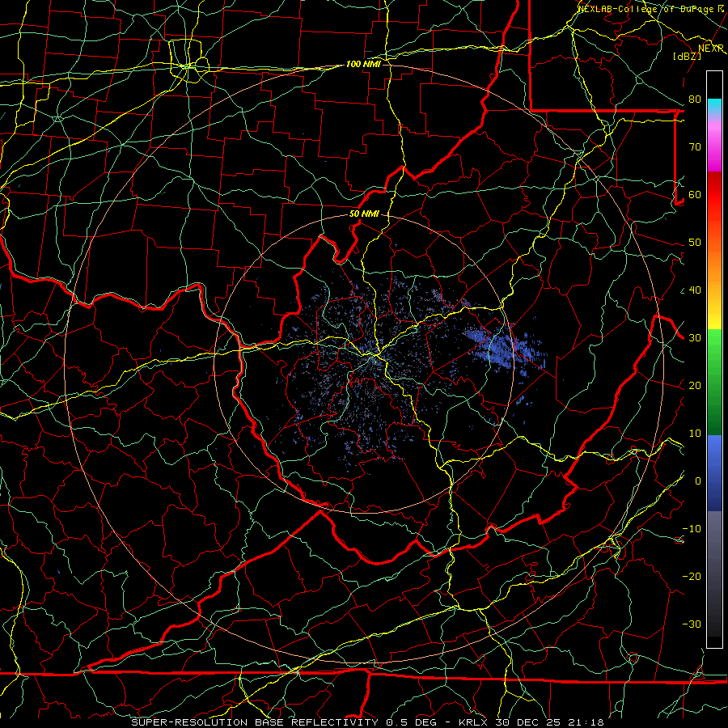Click the -10 value on the dBZ scale
The height and width of the screenshot is (728, 728).
pos(692,529)
